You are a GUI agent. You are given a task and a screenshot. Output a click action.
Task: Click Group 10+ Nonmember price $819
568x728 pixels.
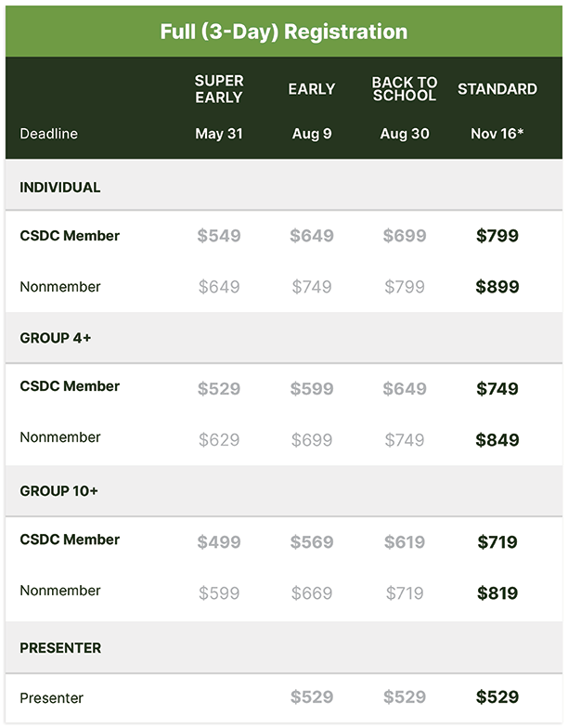497,592
